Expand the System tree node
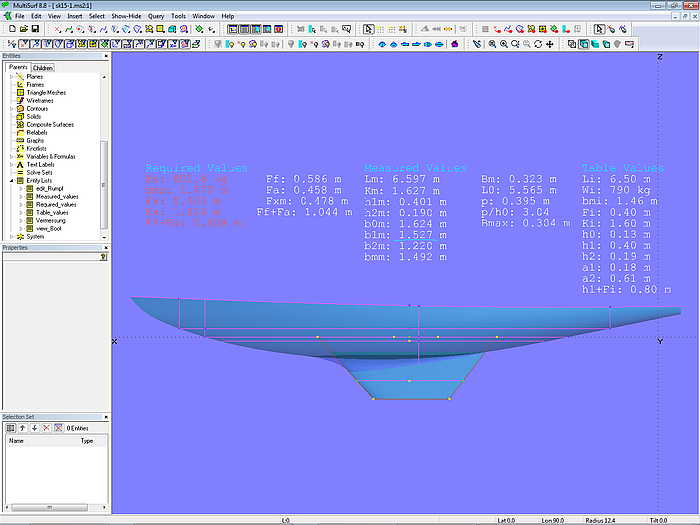The image size is (700, 525). click(x=11, y=237)
